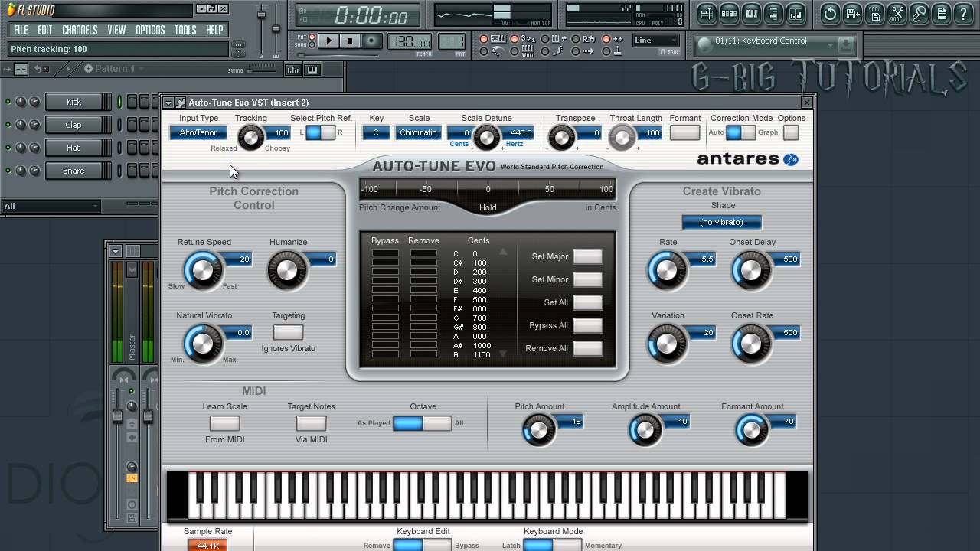Open the Keyboard Control preset dropdown
This screenshot has height=551, width=980.
(x=775, y=44)
